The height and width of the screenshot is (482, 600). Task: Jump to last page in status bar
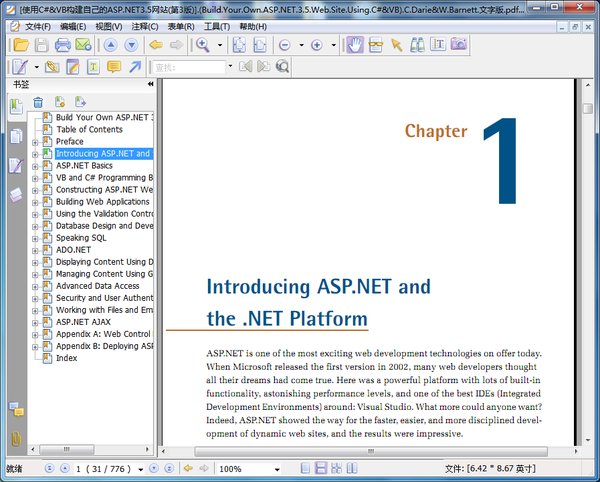[x=169, y=468]
